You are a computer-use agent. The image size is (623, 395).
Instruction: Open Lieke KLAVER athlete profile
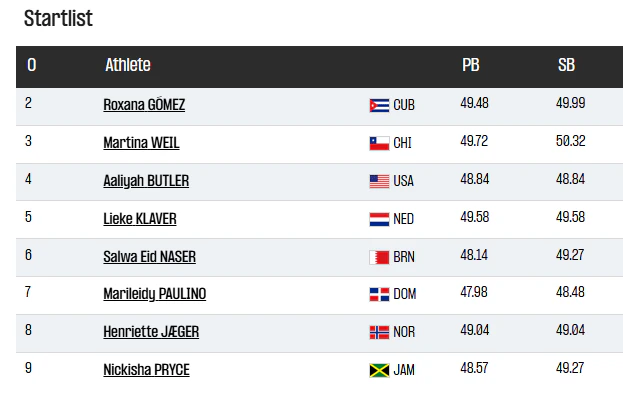(139, 219)
